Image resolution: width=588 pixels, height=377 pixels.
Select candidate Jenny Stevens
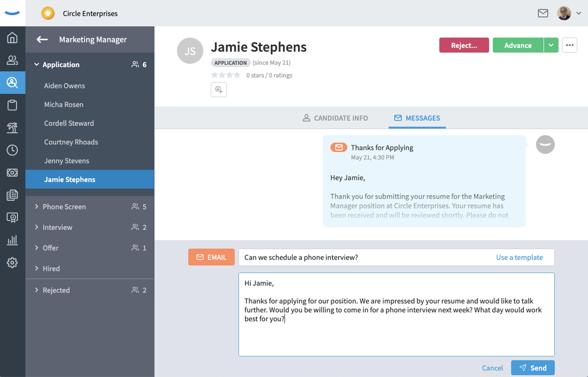pyautogui.click(x=90, y=161)
